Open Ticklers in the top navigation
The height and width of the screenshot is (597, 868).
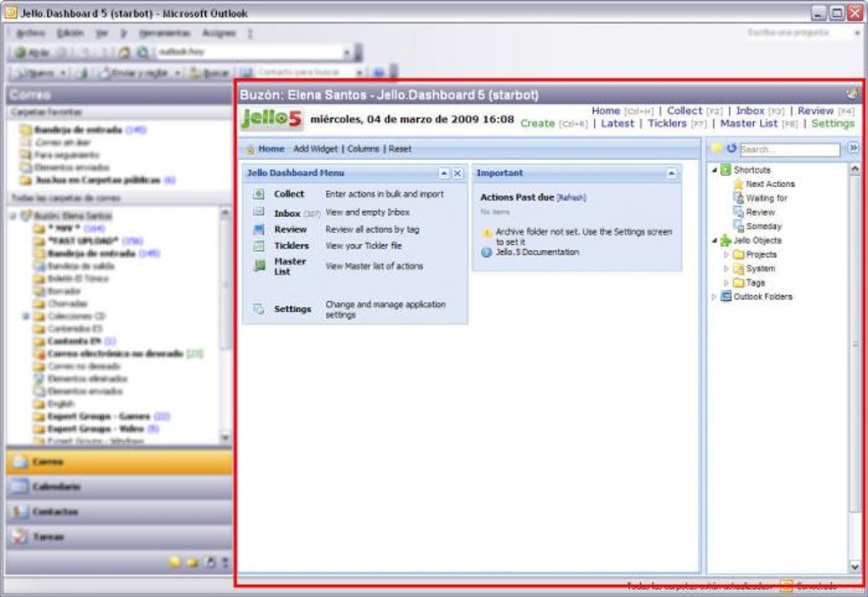click(667, 123)
